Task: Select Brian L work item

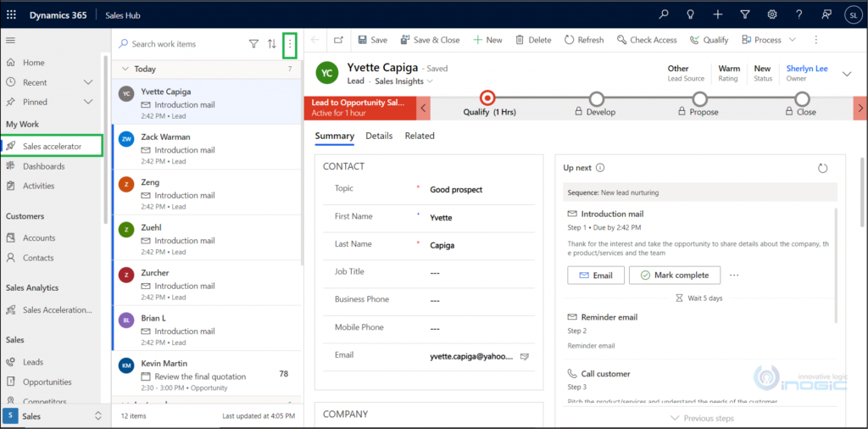Action: pos(207,328)
